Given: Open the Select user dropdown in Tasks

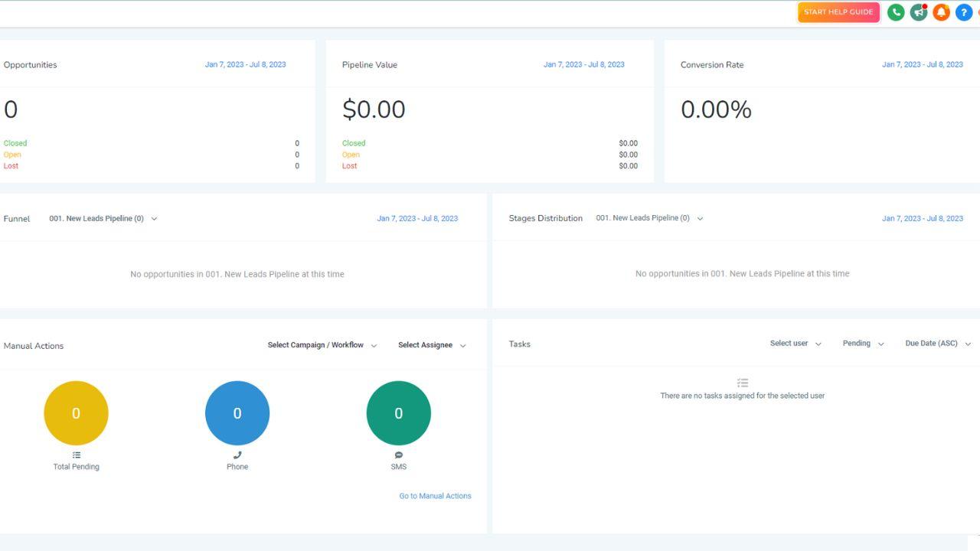Looking at the screenshot, I should click(795, 344).
